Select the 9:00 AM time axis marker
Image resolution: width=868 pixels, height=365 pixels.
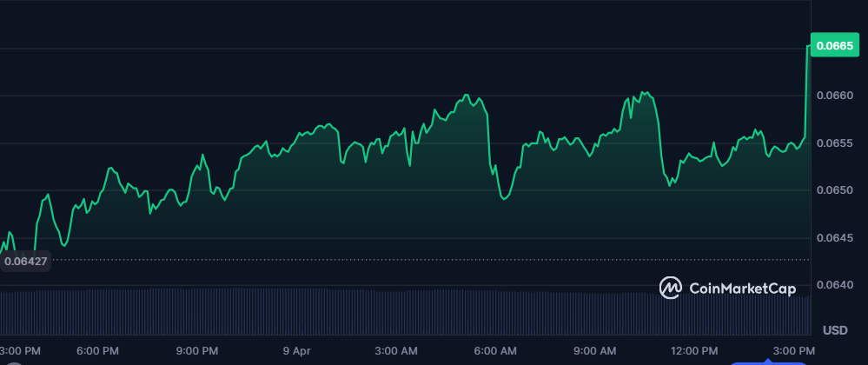pyautogui.click(x=595, y=350)
